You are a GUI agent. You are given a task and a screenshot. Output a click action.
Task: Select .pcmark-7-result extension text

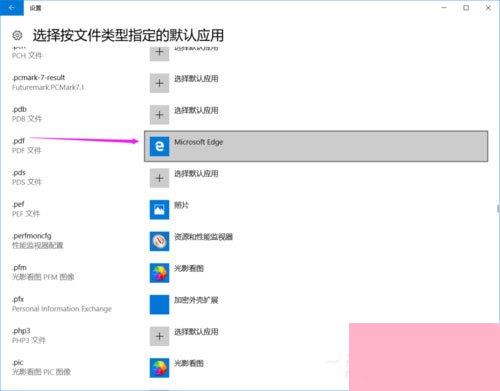click(38, 78)
